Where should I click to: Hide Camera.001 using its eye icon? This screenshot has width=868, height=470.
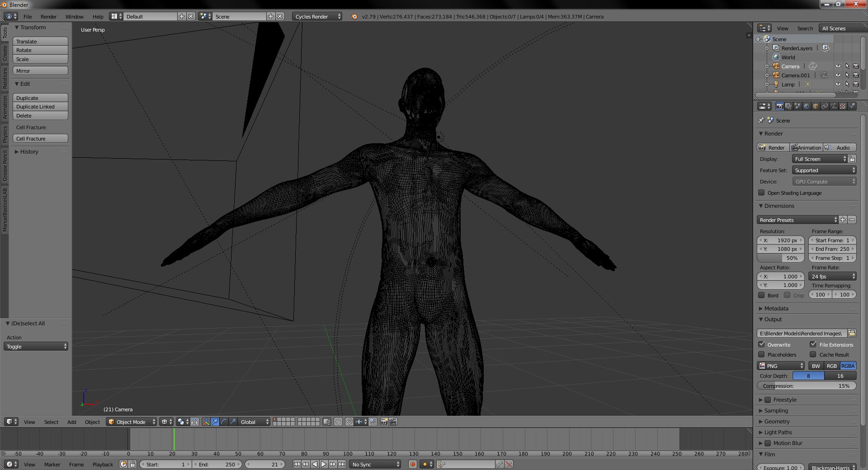(x=838, y=75)
